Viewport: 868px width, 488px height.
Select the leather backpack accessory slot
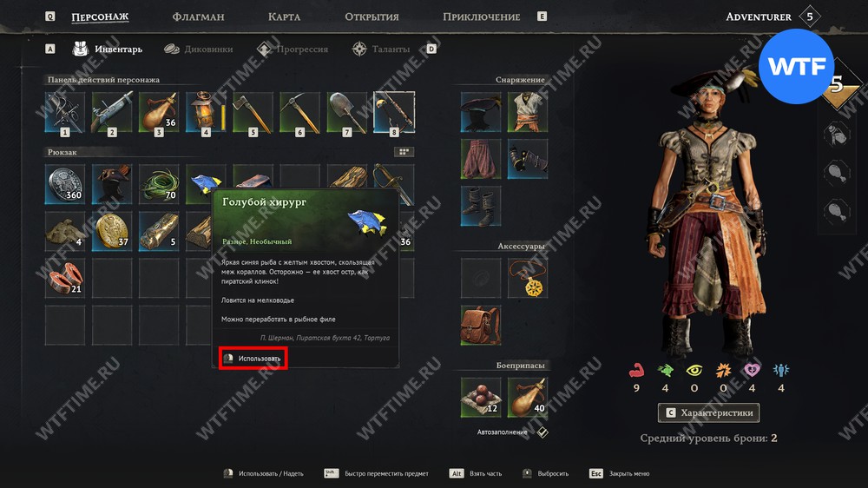click(x=481, y=325)
